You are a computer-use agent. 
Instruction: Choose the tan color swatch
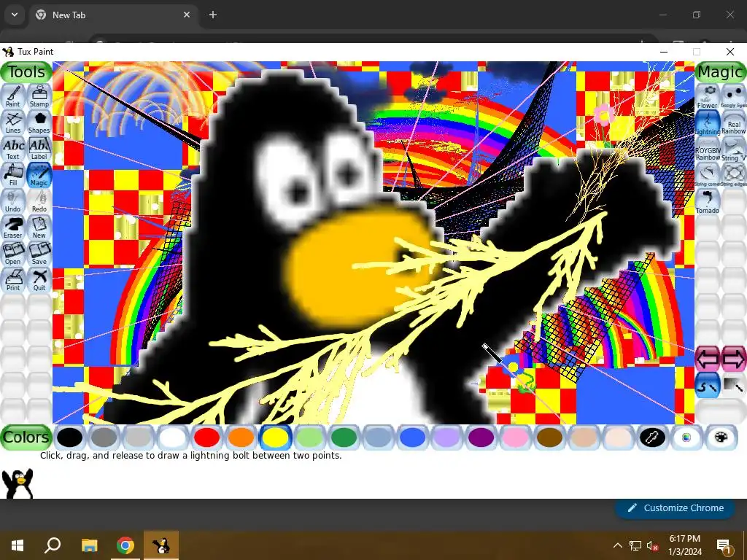pyautogui.click(x=584, y=437)
